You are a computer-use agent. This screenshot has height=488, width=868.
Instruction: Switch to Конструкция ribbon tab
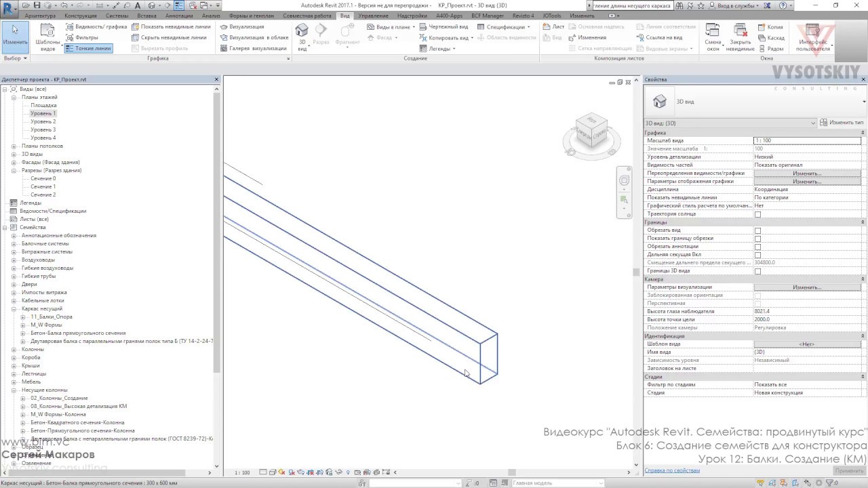click(x=81, y=16)
